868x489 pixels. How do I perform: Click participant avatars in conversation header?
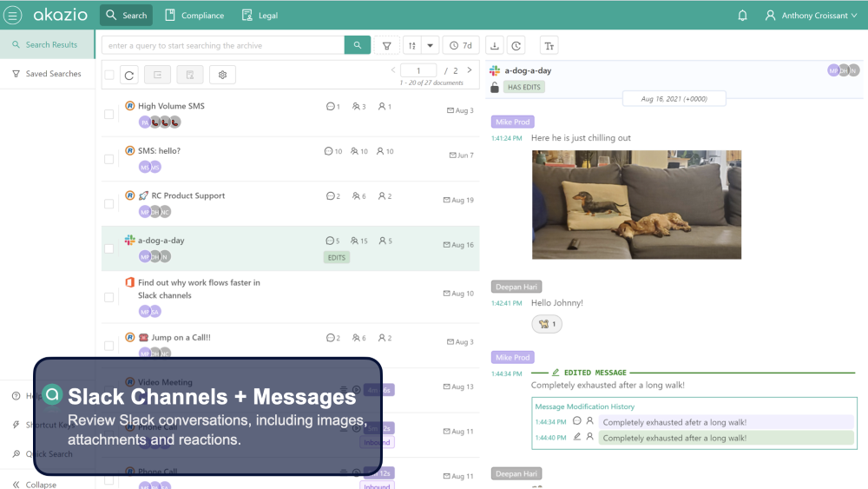tap(844, 70)
